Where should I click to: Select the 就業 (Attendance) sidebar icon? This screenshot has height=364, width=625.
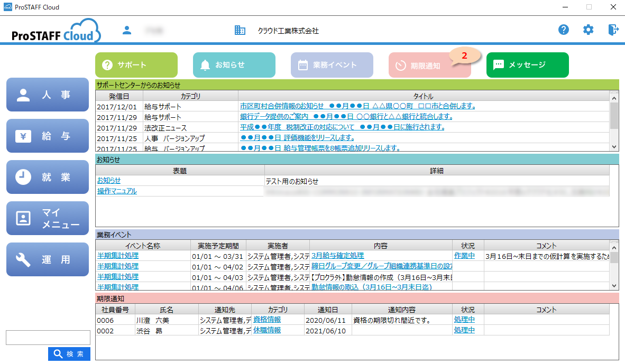coord(47,177)
